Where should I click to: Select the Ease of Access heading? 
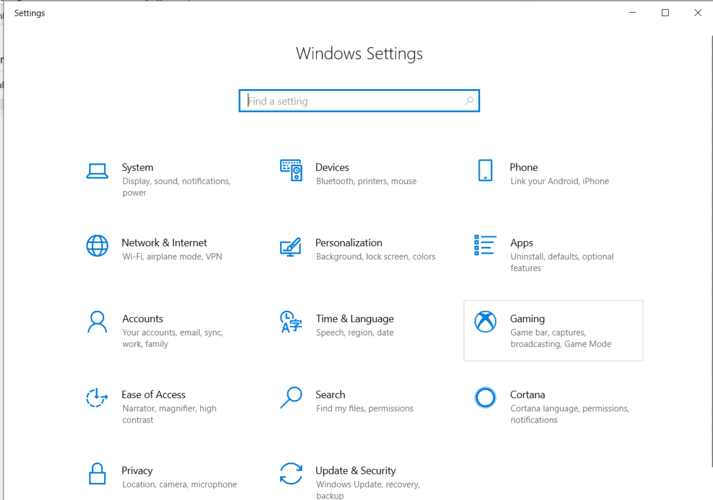(x=153, y=395)
